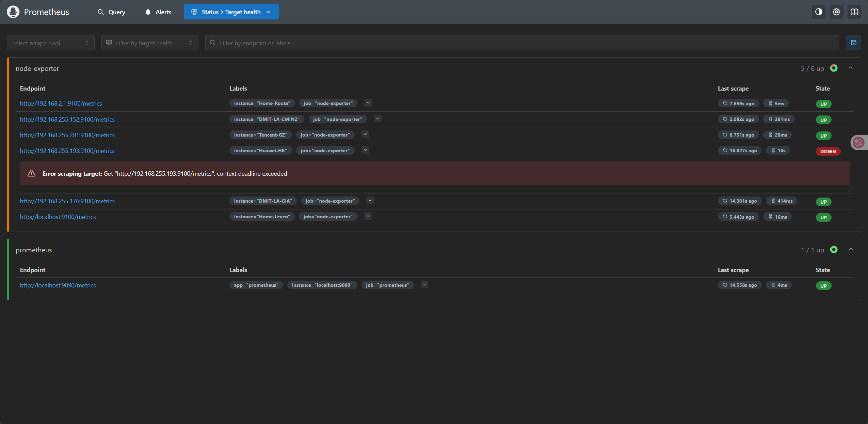Screen dimensions: 868x424
Task: Click the translate floating icon
Action: click(859, 142)
